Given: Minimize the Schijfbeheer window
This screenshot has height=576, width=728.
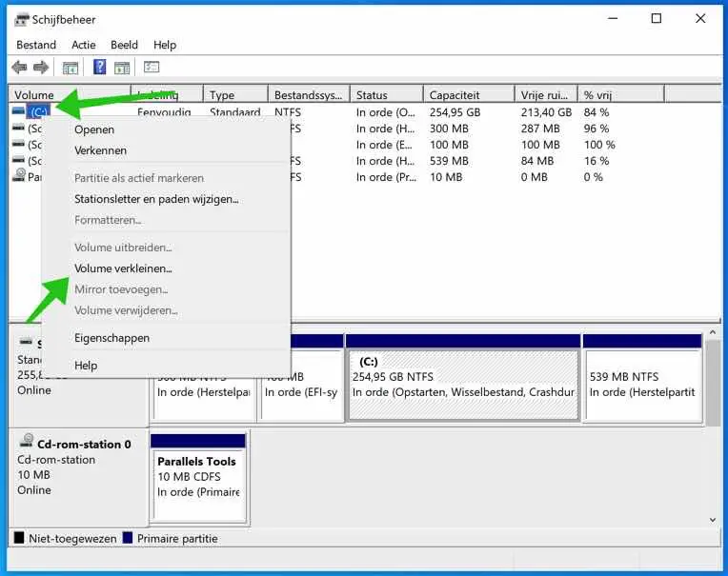Looking at the screenshot, I should point(613,18).
